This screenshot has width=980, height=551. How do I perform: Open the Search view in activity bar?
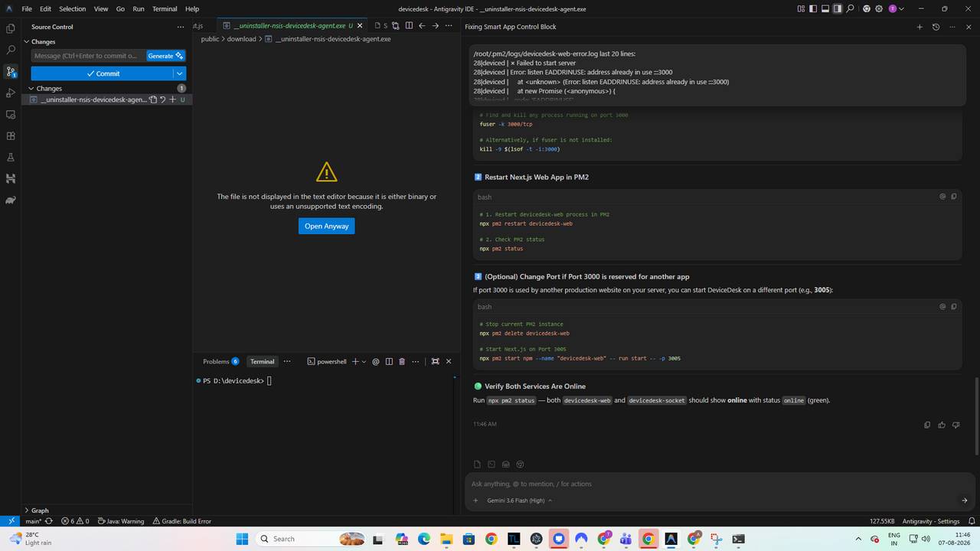[x=10, y=50]
